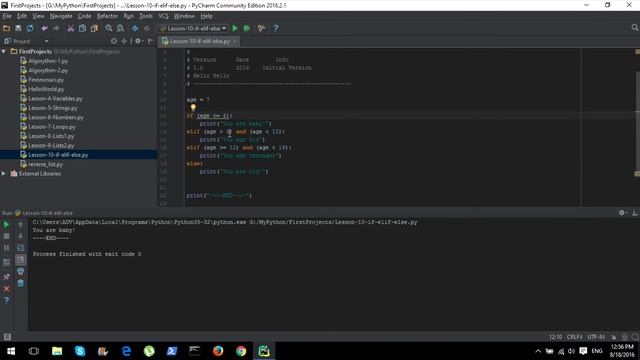Click the Search Everywhere magnifier icon
This screenshot has width=640, height=360.
pyautogui.click(x=635, y=28)
